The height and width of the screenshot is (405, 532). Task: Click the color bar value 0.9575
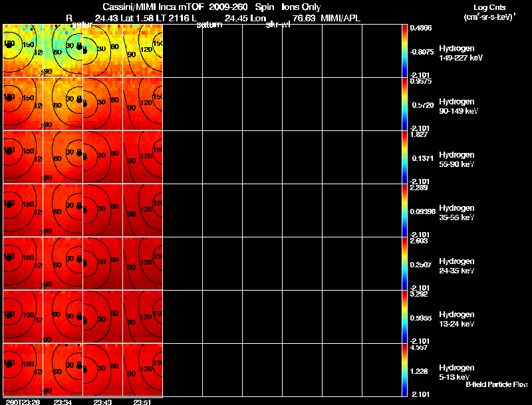pos(421,81)
